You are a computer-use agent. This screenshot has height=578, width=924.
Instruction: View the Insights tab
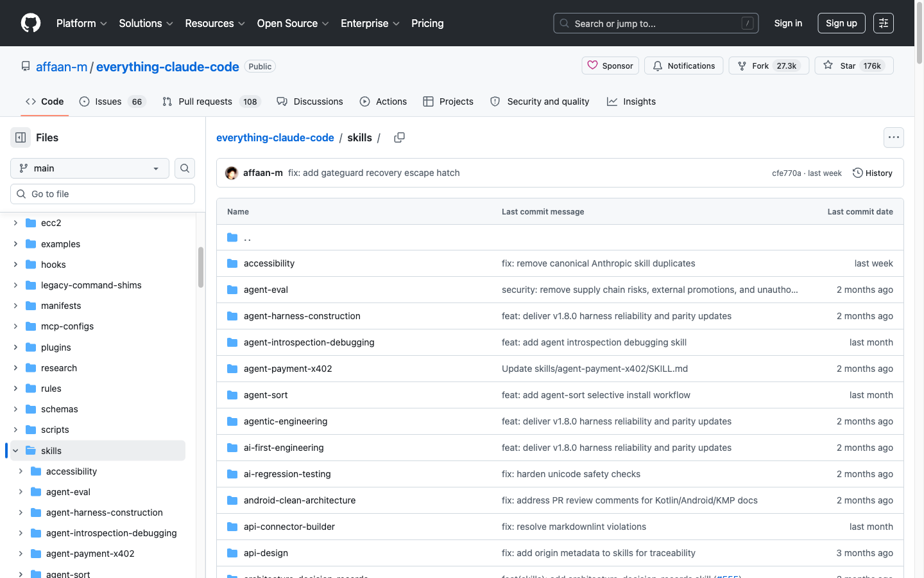coord(631,101)
